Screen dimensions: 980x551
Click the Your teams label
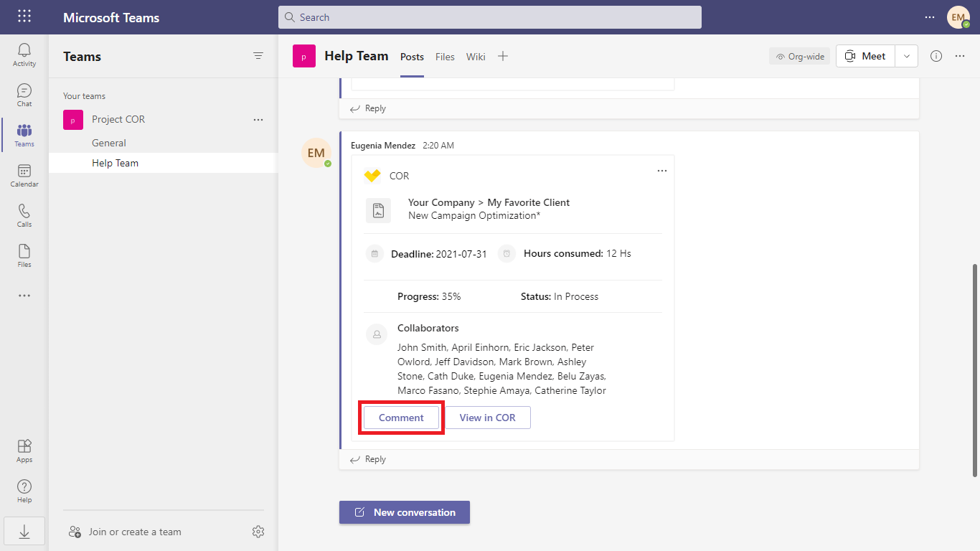[84, 96]
